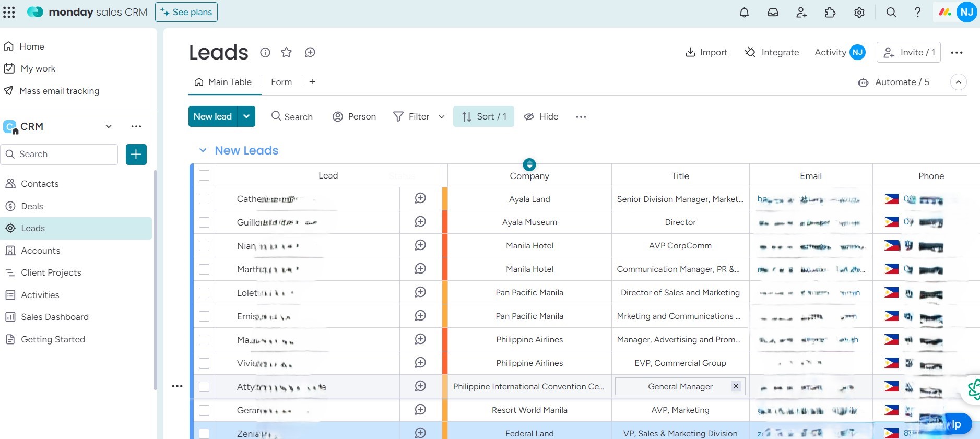Click the Integrate button
The image size is (980, 439).
click(772, 52)
